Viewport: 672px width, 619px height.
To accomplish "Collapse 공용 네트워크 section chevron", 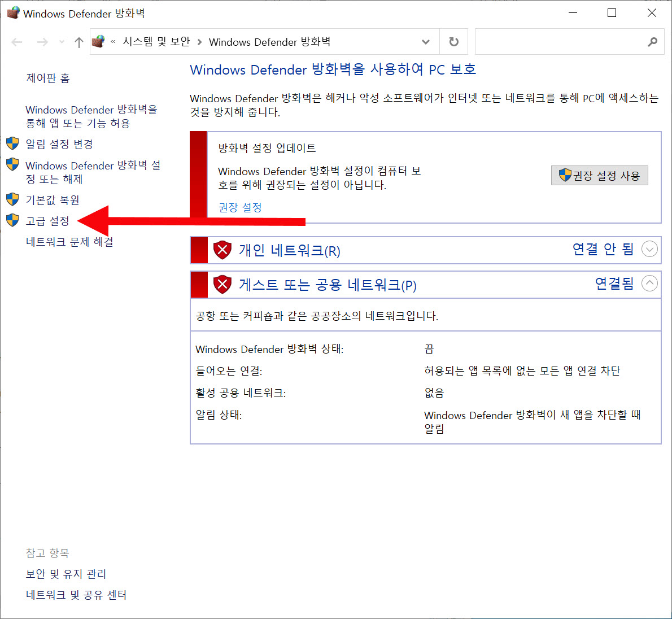I will 649,283.
